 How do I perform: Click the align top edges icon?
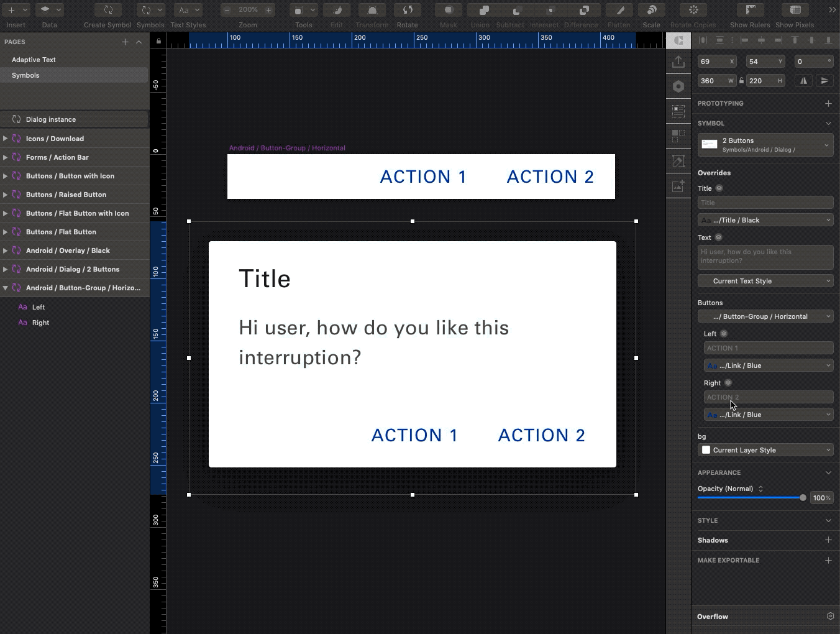pos(795,40)
